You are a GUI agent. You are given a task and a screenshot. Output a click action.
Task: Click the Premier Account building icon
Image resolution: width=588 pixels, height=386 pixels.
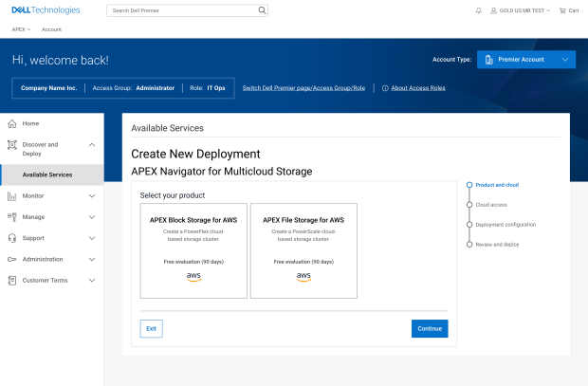(x=489, y=60)
